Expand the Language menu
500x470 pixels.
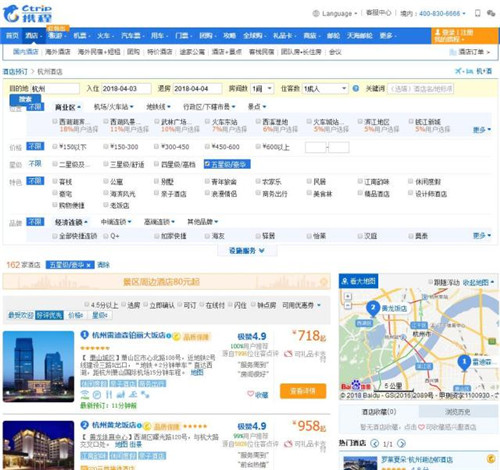tap(335, 13)
